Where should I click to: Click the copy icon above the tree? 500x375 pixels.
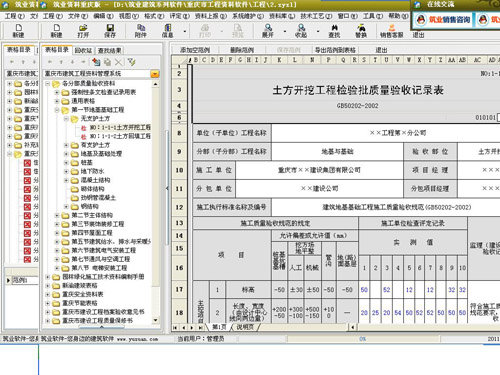(107, 62)
